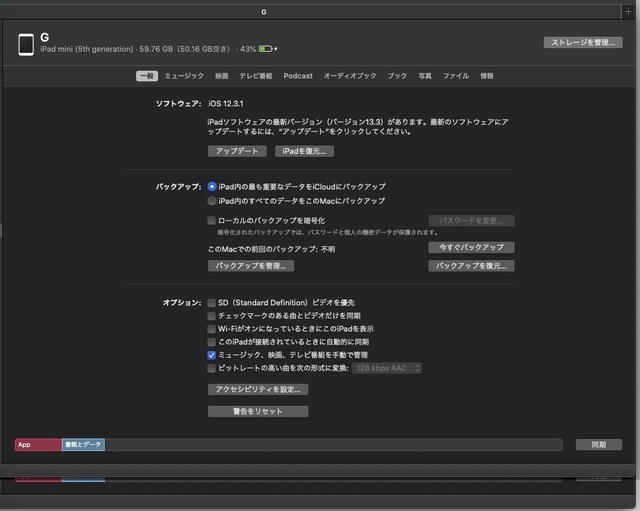Open a new tab with plus icon

(628, 12)
